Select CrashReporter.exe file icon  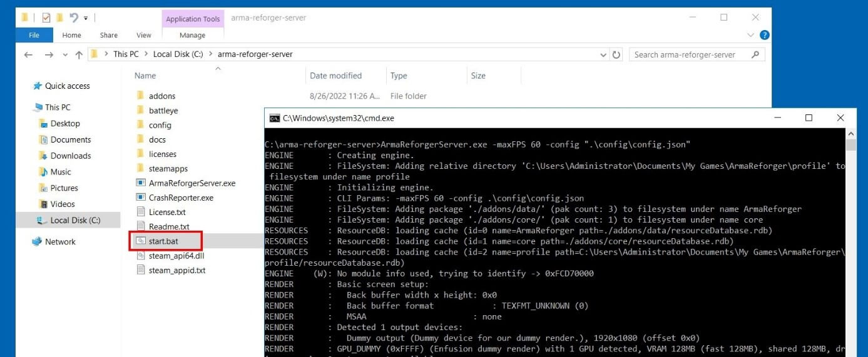coord(141,198)
